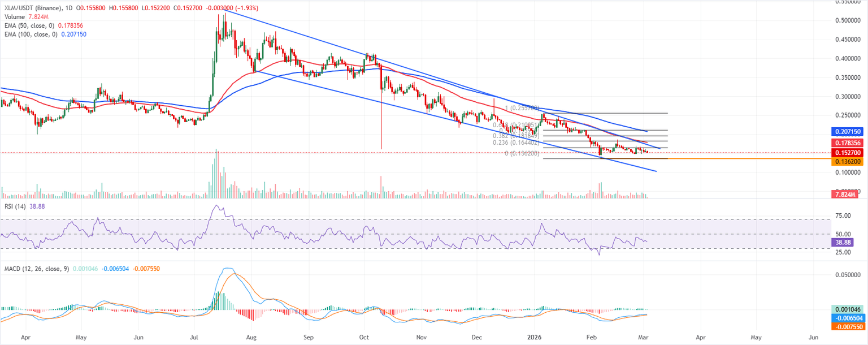The image size is (868, 345).
Task: Click the Mar label on the date axis
Action: [643, 337]
